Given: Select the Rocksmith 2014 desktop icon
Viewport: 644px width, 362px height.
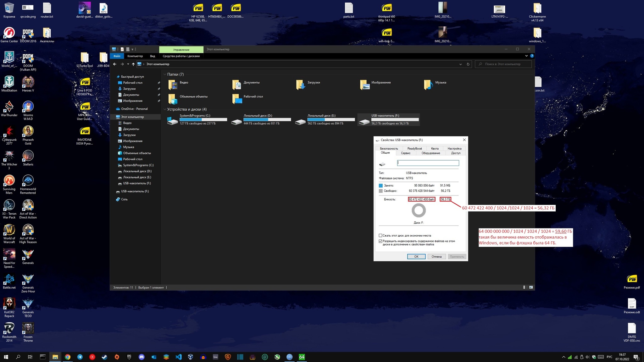Looking at the screenshot, I should tap(9, 332).
